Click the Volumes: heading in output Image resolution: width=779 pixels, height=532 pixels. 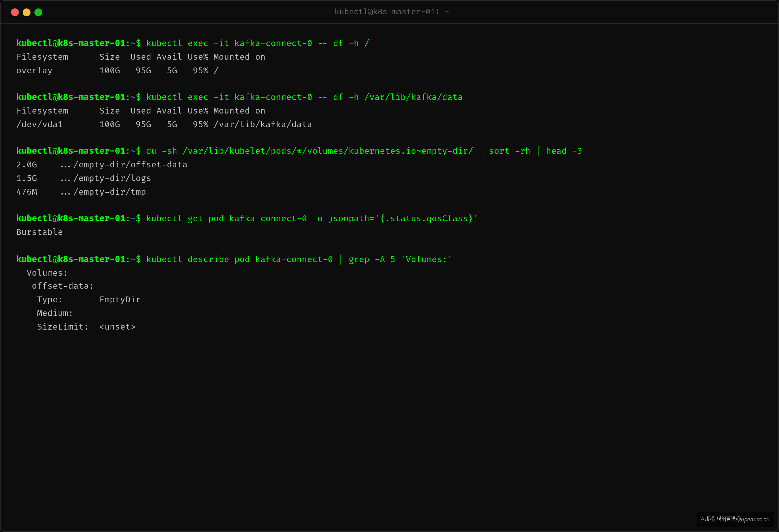tap(47, 273)
